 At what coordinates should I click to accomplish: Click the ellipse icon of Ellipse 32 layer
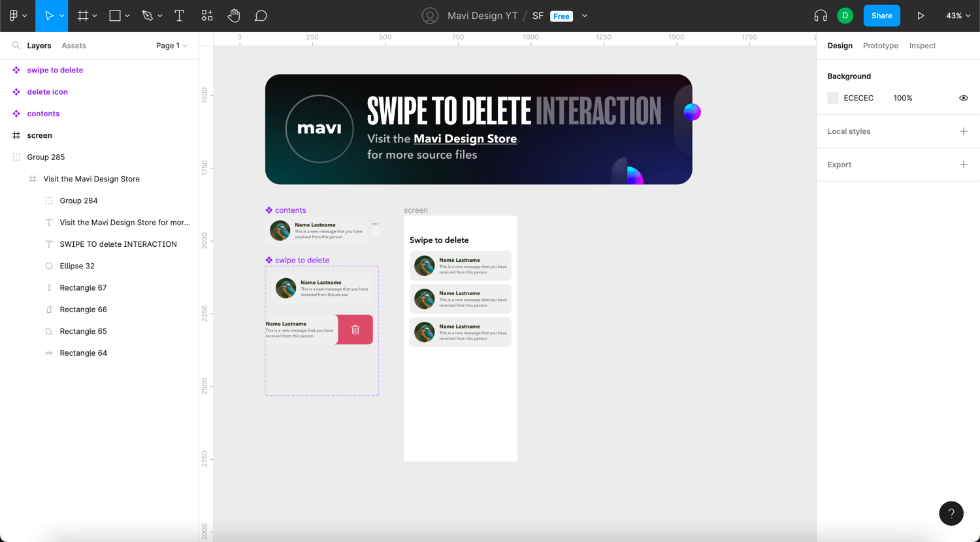(49, 266)
